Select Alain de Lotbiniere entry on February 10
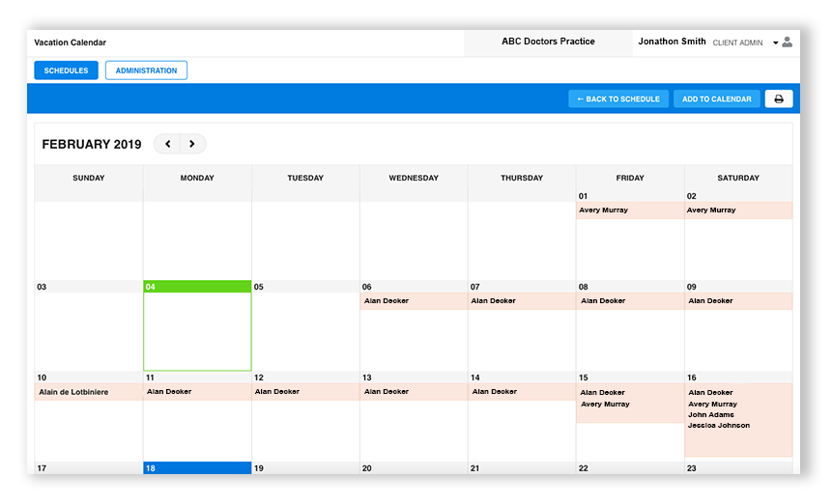 89,392
